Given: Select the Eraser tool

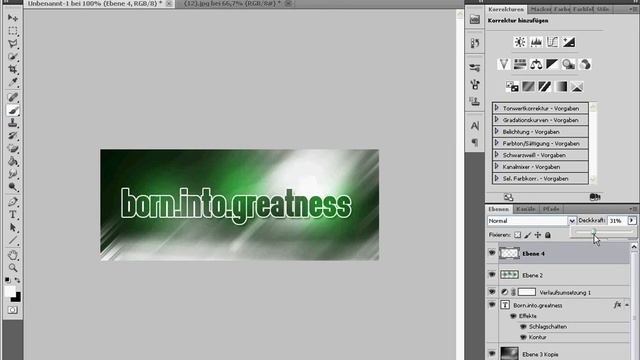Looking at the screenshot, I should [13, 149].
